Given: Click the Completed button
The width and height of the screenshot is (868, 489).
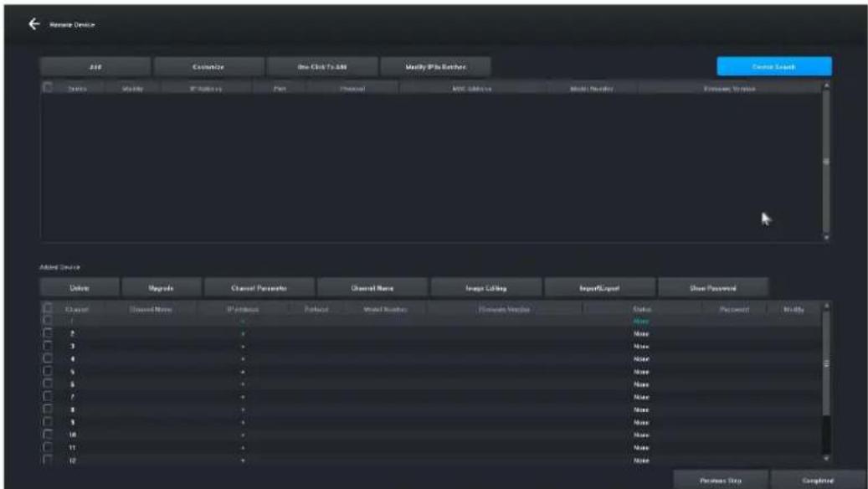Looking at the screenshot, I should click(x=818, y=480).
